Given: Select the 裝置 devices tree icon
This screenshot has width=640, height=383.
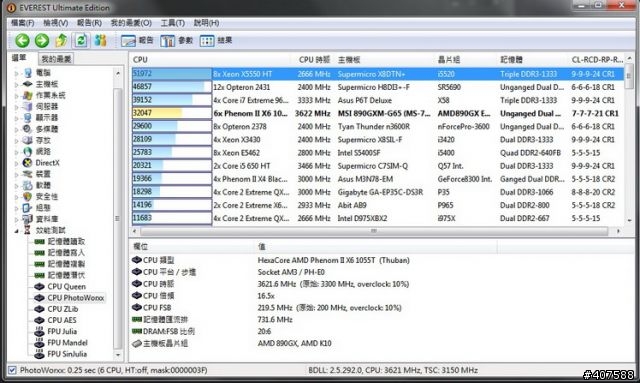Looking at the screenshot, I should (28, 174).
